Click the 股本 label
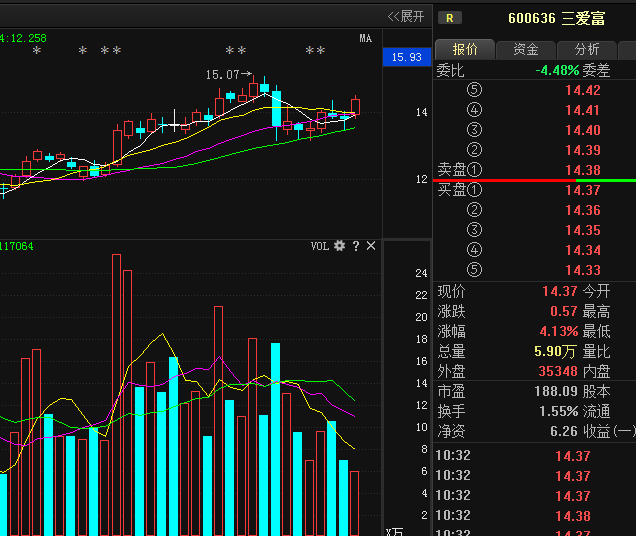Image resolution: width=636 pixels, height=536 pixels. pyautogui.click(x=596, y=391)
